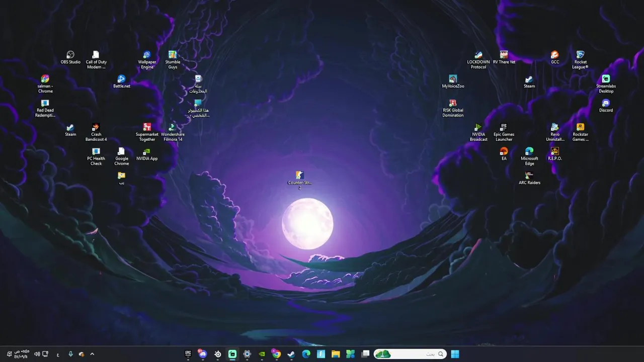The width and height of the screenshot is (644, 362).
Task: Open Chrome from the taskbar
Action: click(276, 354)
